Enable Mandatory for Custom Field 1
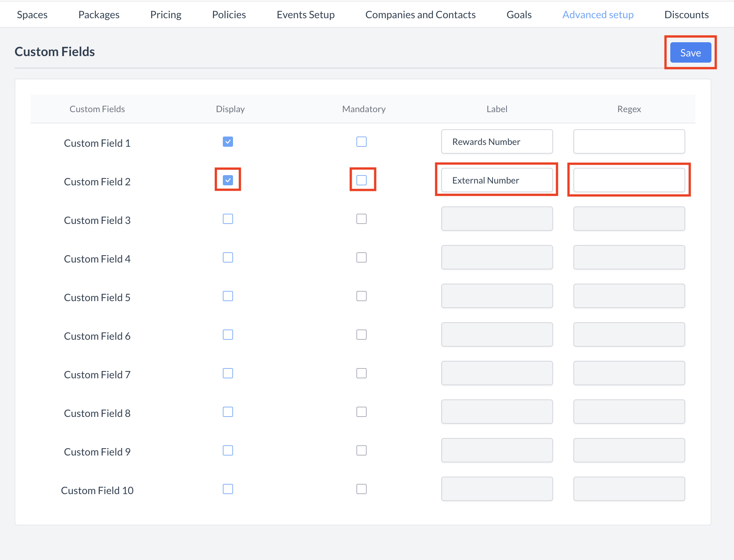This screenshot has height=560, width=734. coord(362,142)
